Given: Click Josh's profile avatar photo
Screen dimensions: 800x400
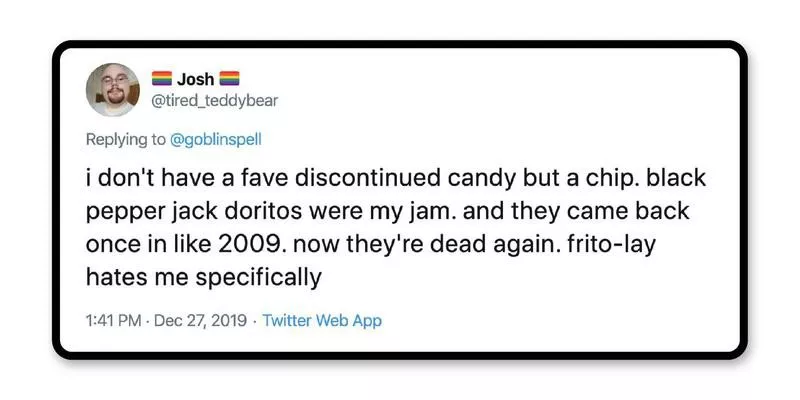Looking at the screenshot, I should [x=112, y=88].
